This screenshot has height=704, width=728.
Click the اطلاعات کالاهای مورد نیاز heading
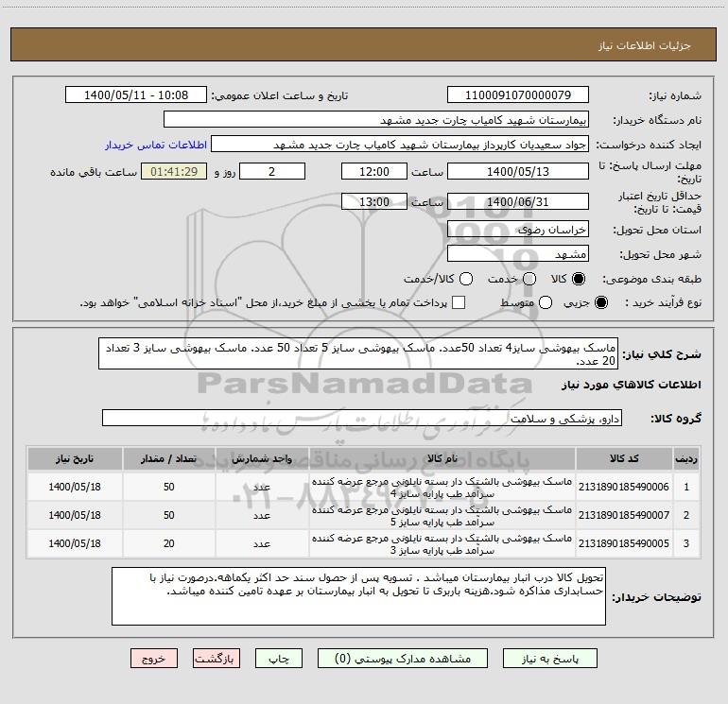point(632,385)
